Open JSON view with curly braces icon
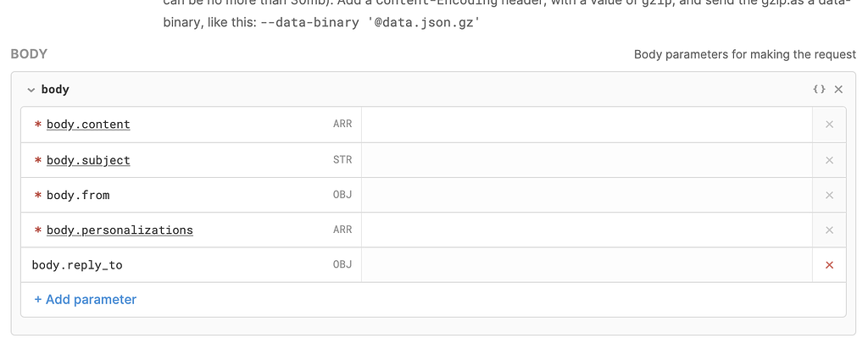The height and width of the screenshot is (360, 868). click(x=820, y=89)
